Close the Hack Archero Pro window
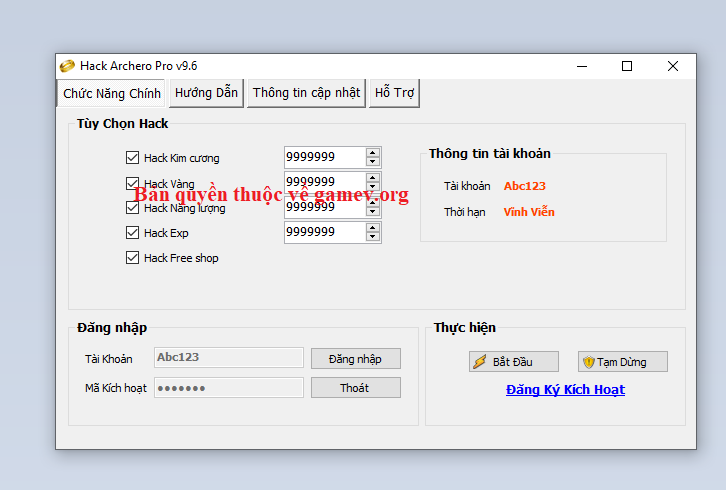The image size is (726, 490). (x=673, y=66)
